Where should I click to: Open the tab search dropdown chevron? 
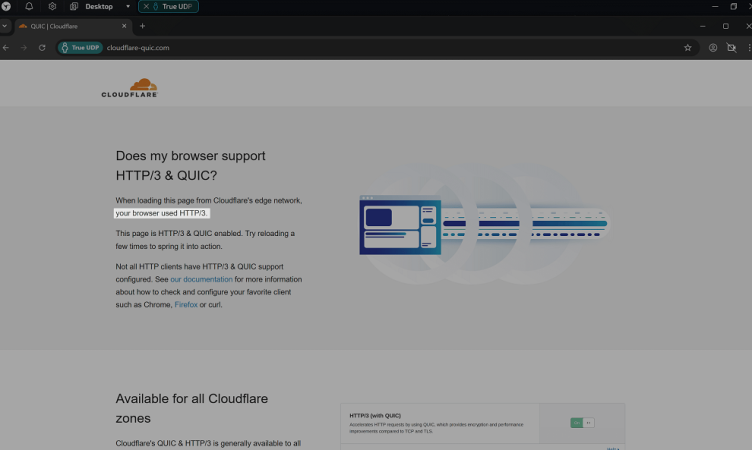(5, 26)
